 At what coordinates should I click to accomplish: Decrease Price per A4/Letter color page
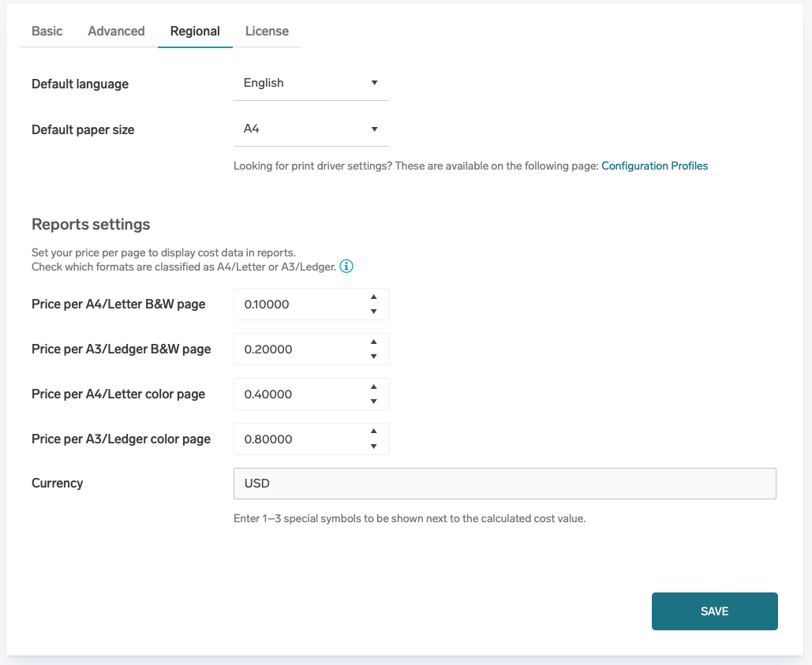tap(374, 402)
